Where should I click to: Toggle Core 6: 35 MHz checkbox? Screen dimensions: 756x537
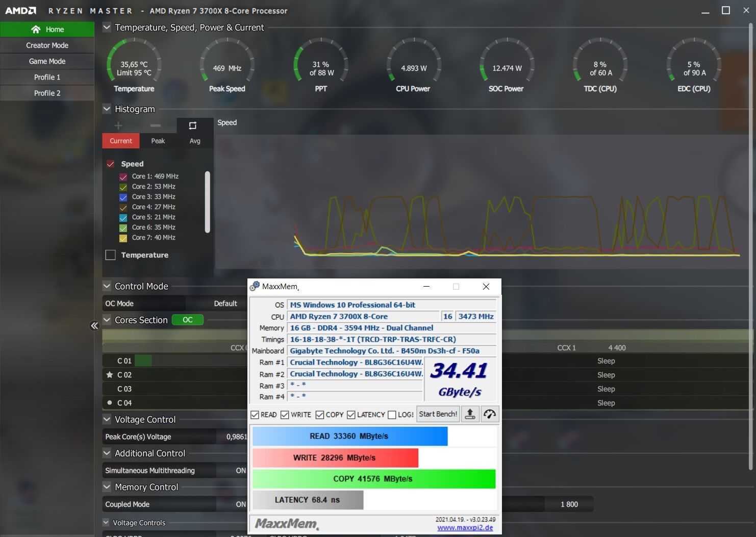123,228
